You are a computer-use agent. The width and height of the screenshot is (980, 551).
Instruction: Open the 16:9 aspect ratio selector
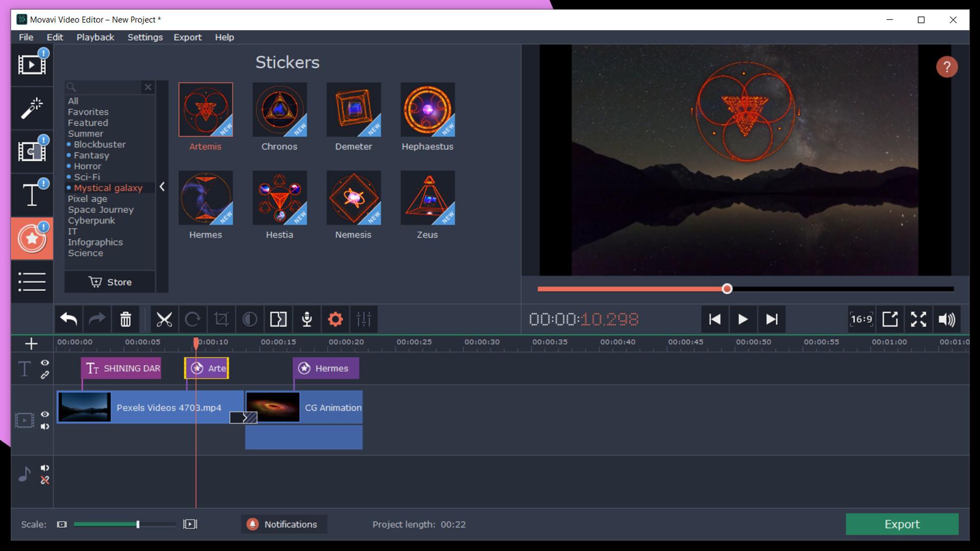tap(862, 319)
